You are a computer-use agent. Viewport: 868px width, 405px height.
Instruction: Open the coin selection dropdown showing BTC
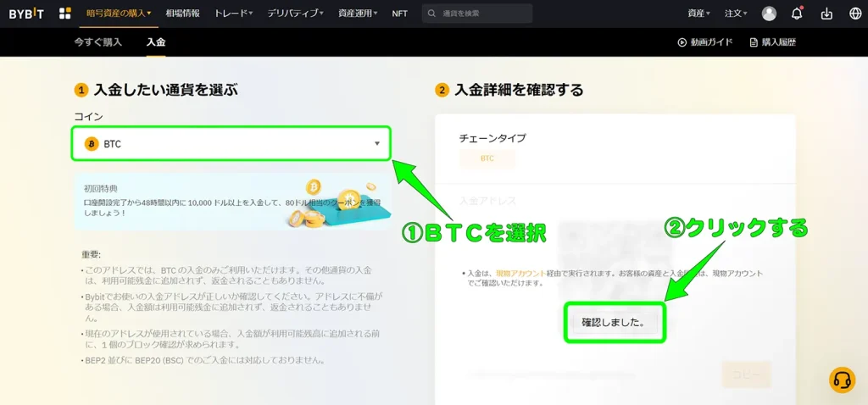(231, 144)
